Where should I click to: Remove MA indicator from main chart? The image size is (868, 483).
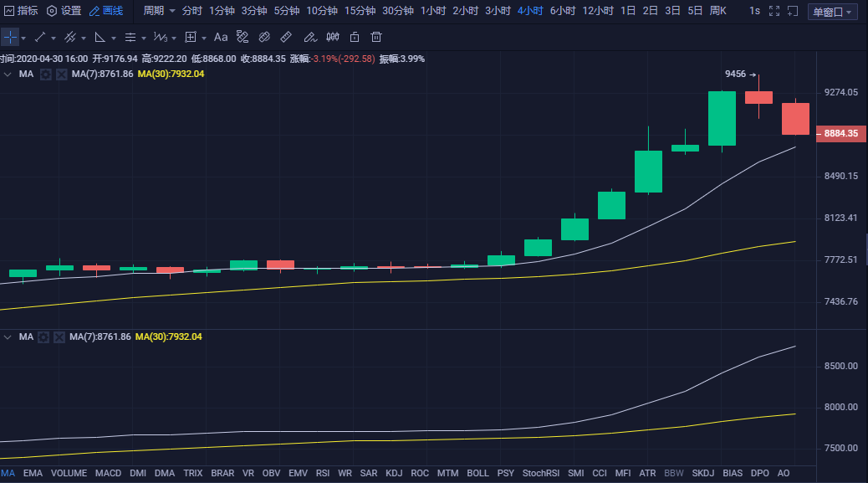[61, 75]
